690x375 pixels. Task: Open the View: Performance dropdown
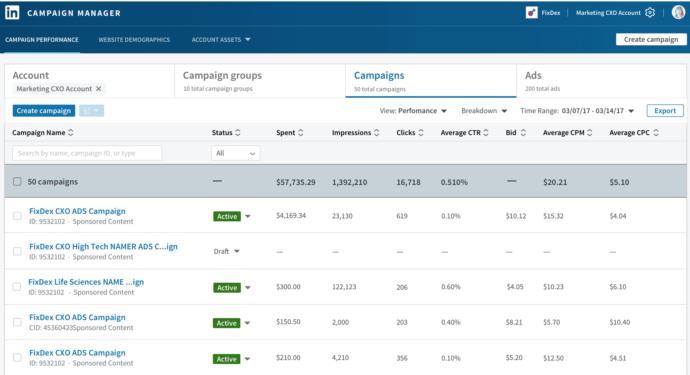[x=413, y=111]
